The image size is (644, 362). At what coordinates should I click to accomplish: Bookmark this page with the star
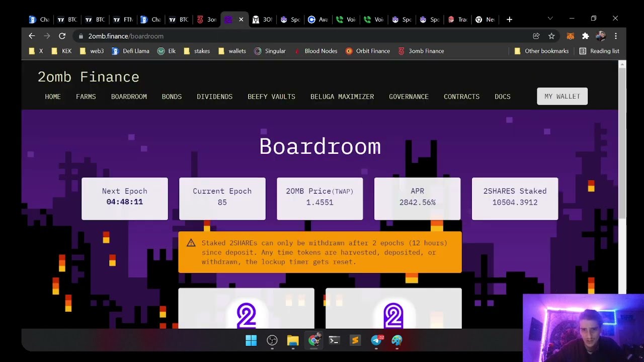pos(551,36)
